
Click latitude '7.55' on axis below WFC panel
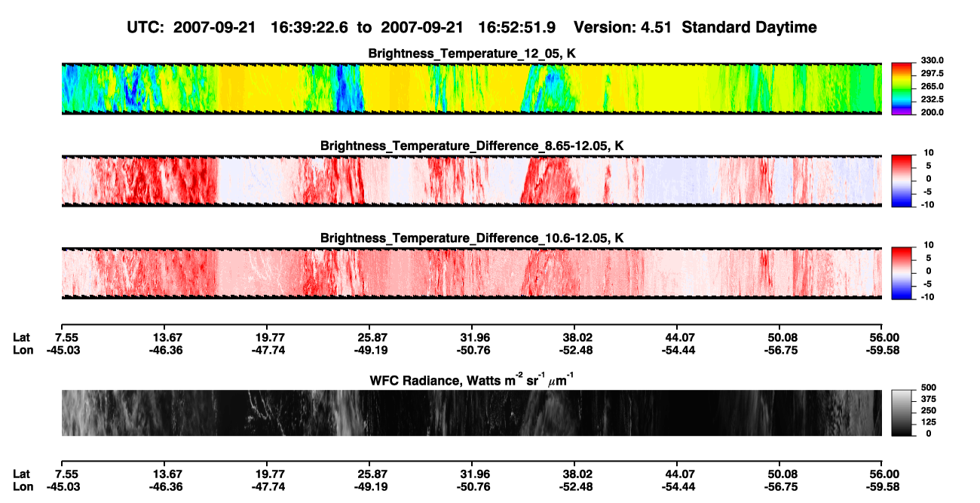point(66,474)
